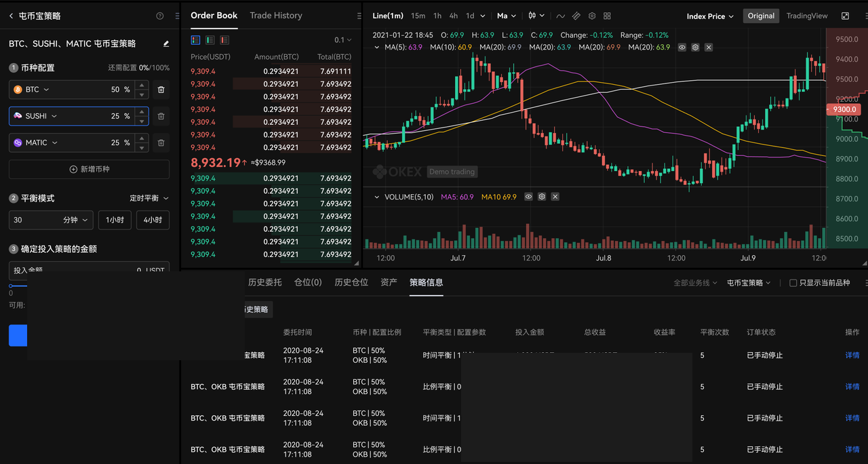The width and height of the screenshot is (868, 464).
Task: Enable 只显示当前品种 checkbox
Action: (x=793, y=283)
